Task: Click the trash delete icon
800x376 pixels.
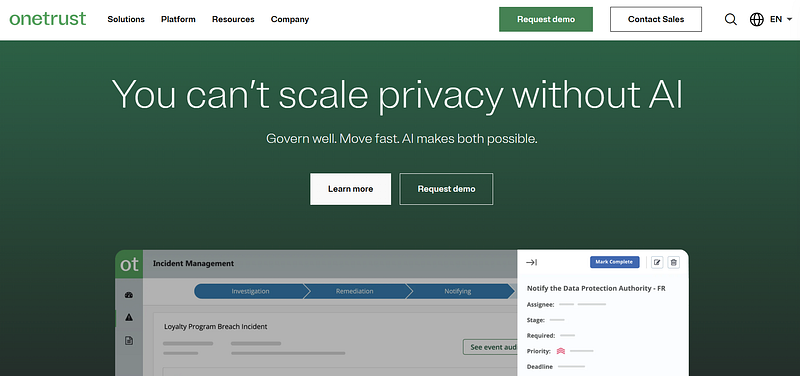Action: [673, 262]
